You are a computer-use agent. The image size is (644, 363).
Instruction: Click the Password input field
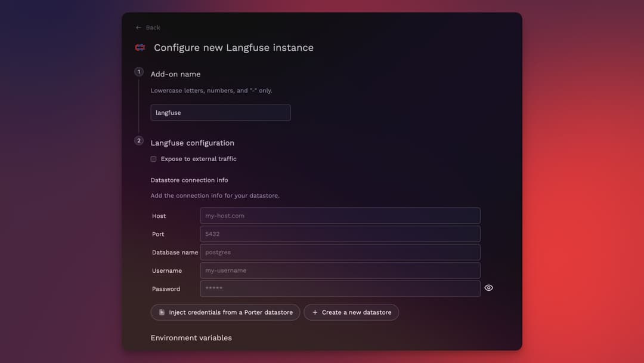[x=340, y=288]
